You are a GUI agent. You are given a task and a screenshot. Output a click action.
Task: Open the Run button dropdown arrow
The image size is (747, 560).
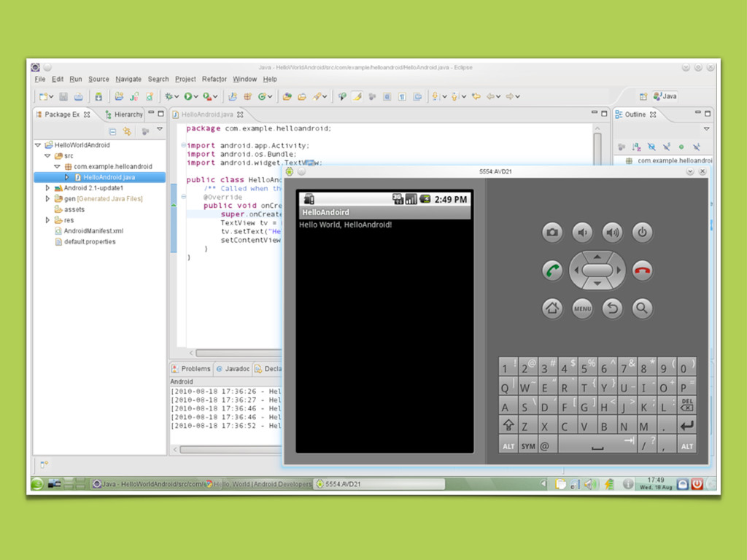tap(196, 97)
